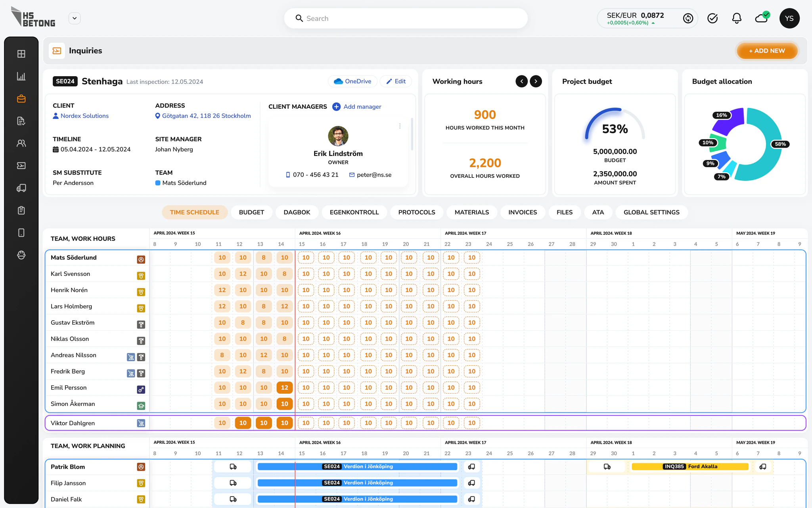Switch to the DAGBOK tab
812x508 pixels.
(297, 212)
